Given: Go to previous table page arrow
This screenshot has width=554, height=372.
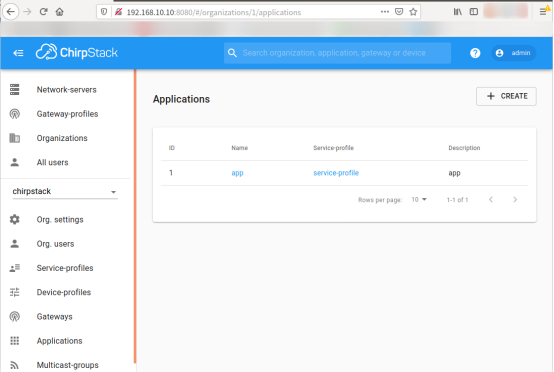Looking at the screenshot, I should (491, 200).
